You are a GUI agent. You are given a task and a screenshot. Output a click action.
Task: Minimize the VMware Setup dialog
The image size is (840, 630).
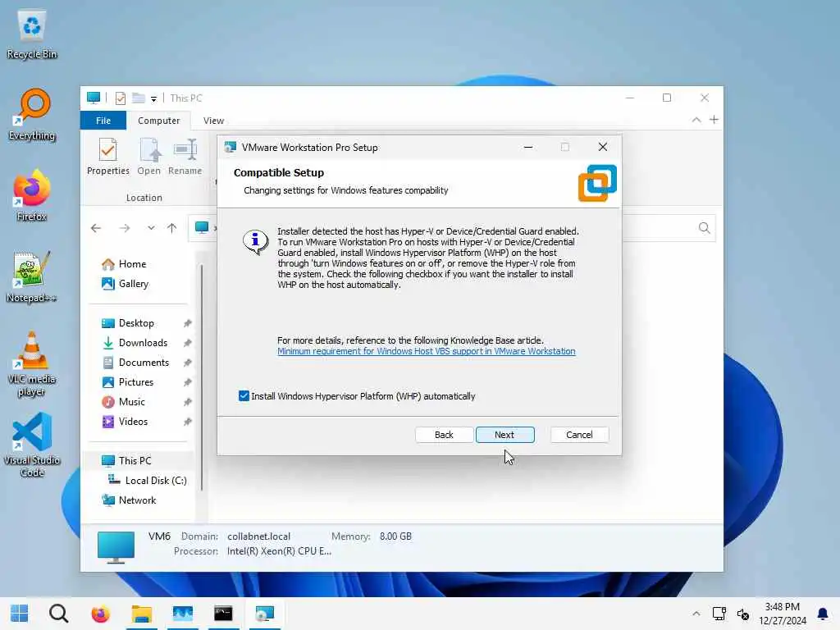pos(528,147)
